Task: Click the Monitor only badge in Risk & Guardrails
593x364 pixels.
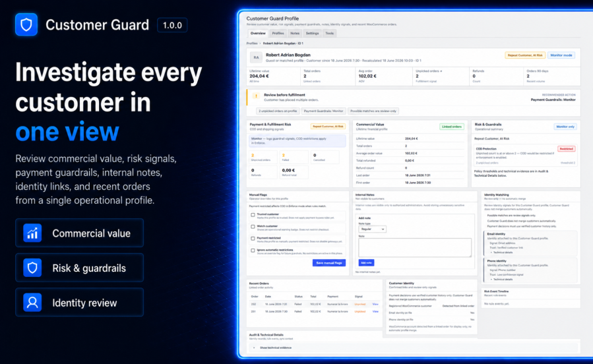Action: coord(565,127)
